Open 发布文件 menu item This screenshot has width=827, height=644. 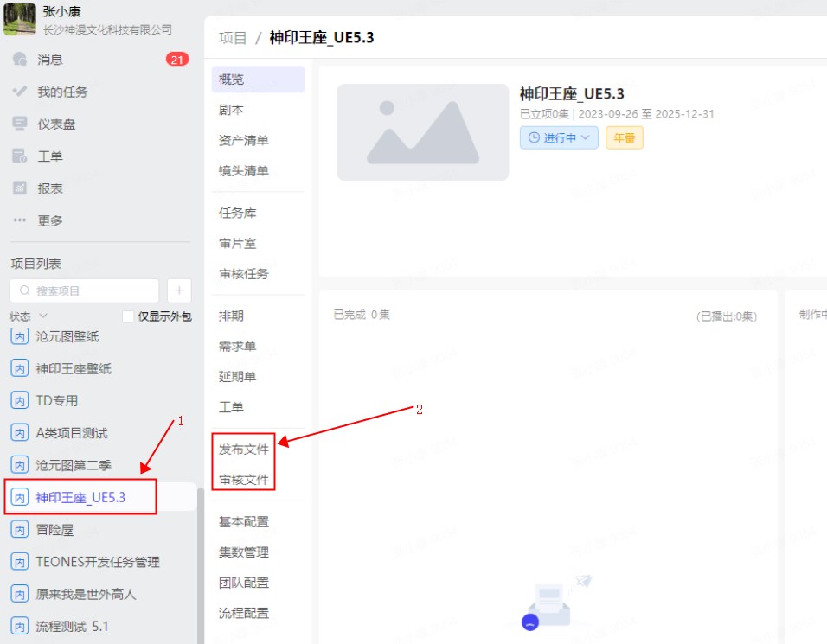[244, 449]
